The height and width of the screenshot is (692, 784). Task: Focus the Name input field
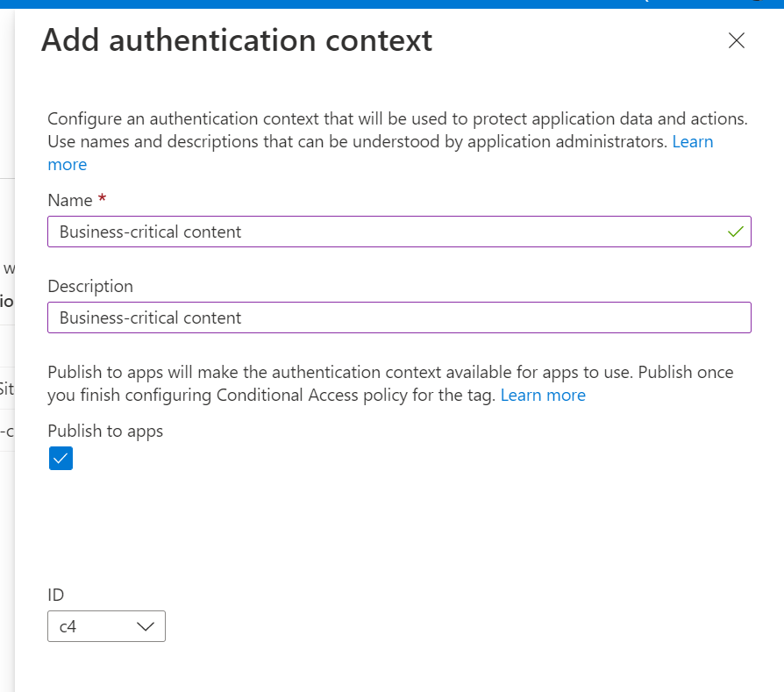(386, 232)
